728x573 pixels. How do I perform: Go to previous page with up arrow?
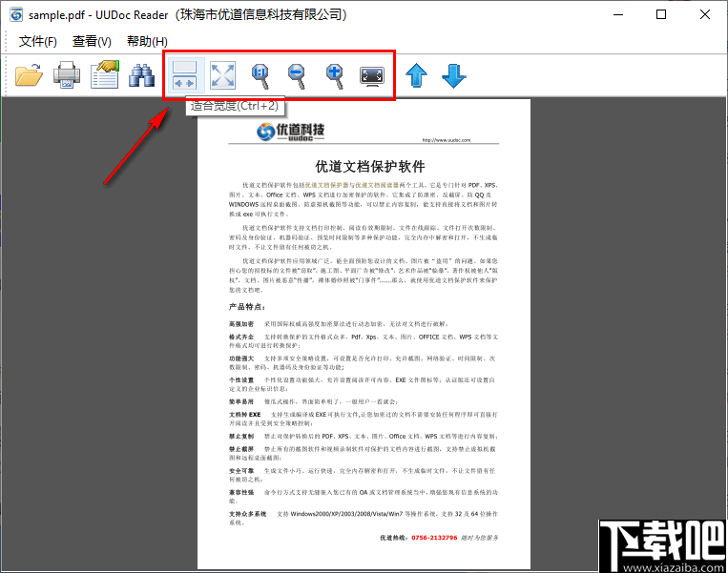(x=416, y=75)
